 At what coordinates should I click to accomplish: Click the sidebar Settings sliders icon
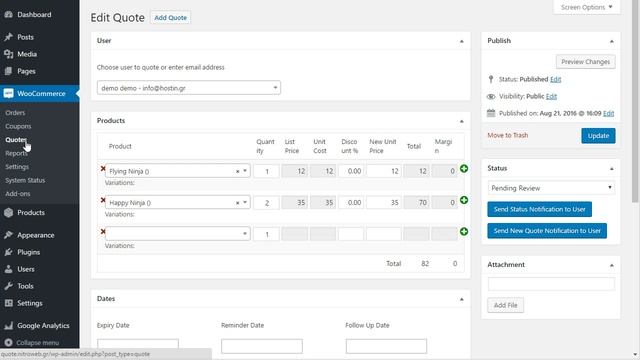coord(9,303)
